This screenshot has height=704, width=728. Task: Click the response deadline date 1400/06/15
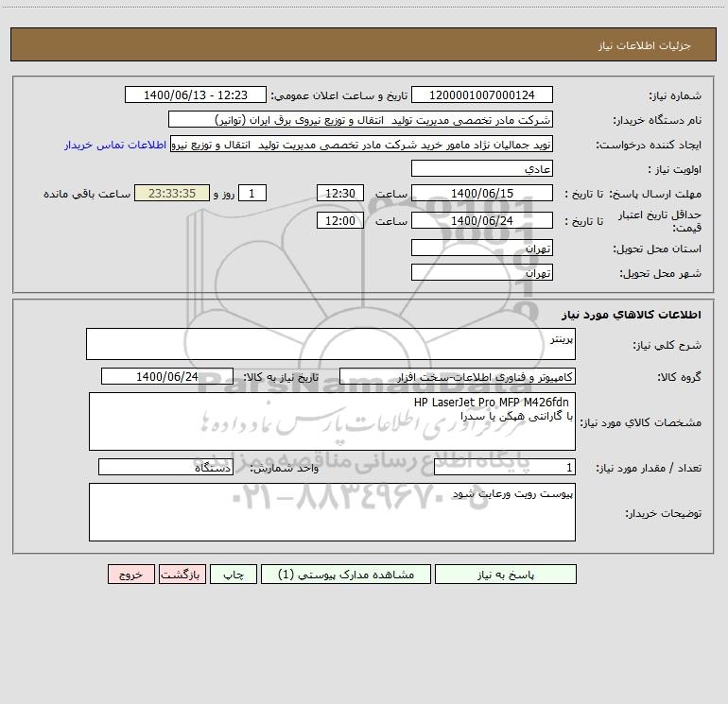tap(482, 193)
